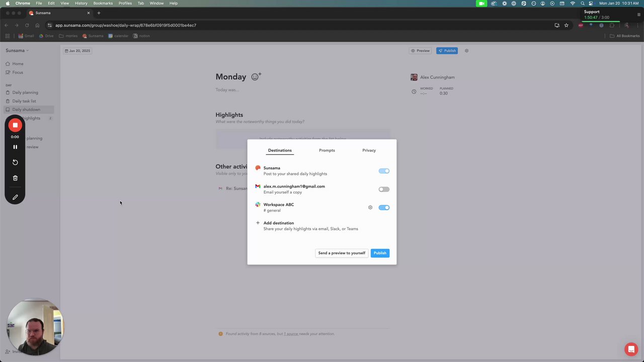This screenshot has width=644, height=362.
Task: Click the worked time clock icon
Action: click(414, 92)
